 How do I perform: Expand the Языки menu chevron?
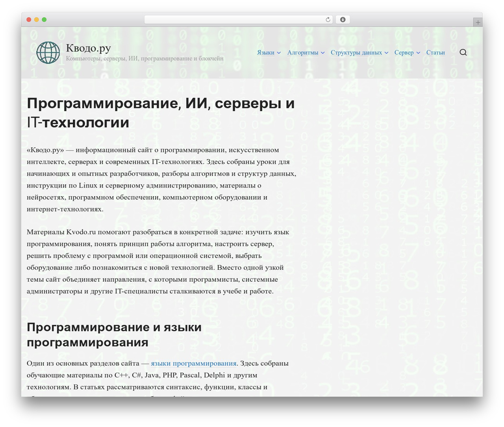[x=279, y=53]
